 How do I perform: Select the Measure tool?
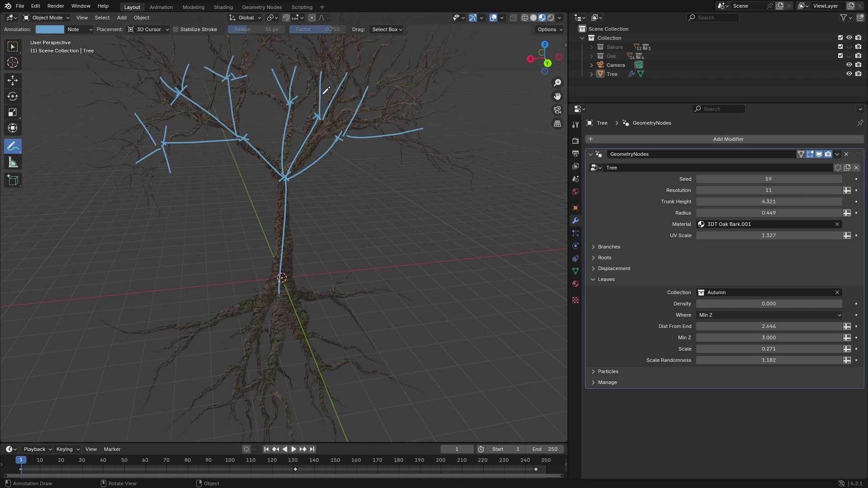(13, 162)
